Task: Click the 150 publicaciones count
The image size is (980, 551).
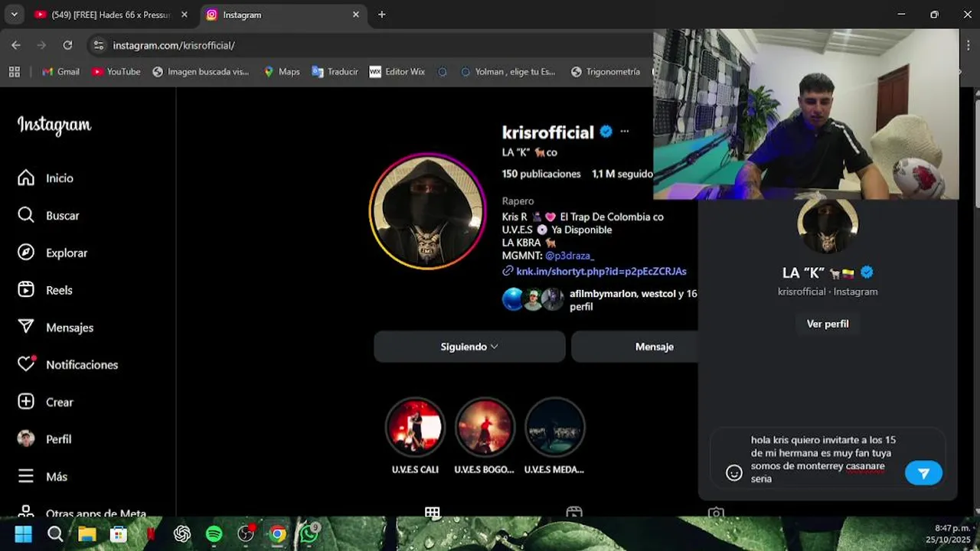Action: pyautogui.click(x=541, y=174)
